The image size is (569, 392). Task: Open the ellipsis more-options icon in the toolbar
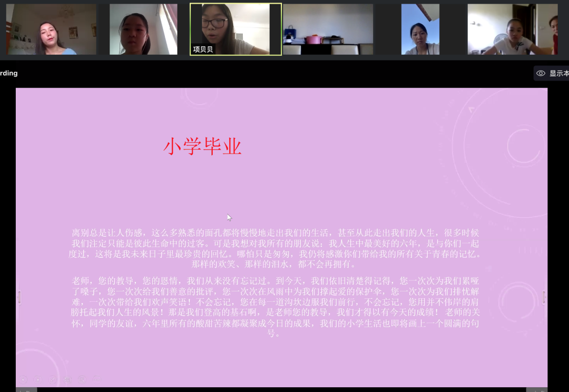click(96, 379)
